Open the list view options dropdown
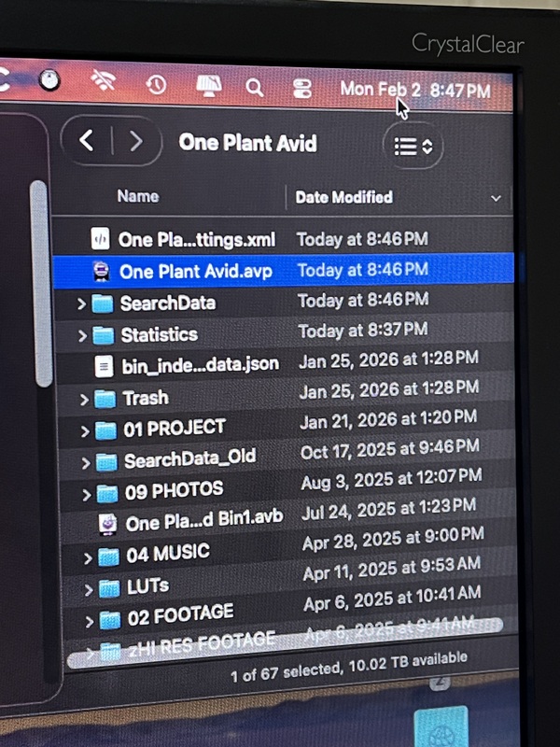 (x=413, y=147)
